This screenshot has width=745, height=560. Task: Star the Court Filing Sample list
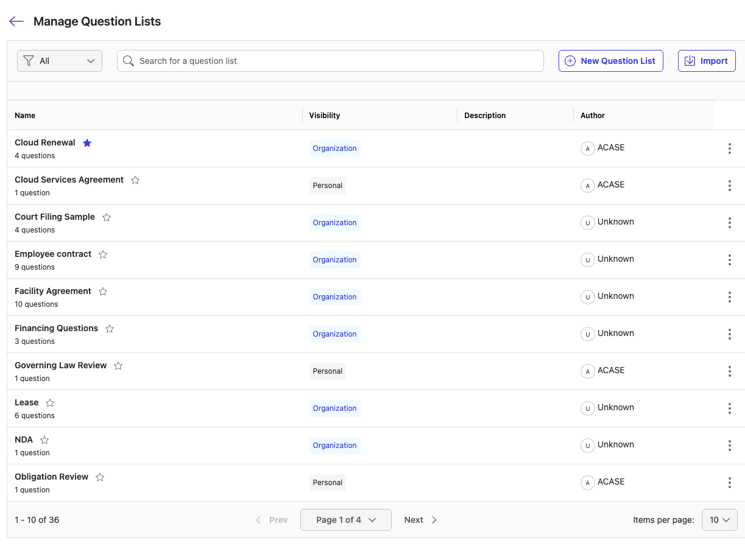pos(107,217)
